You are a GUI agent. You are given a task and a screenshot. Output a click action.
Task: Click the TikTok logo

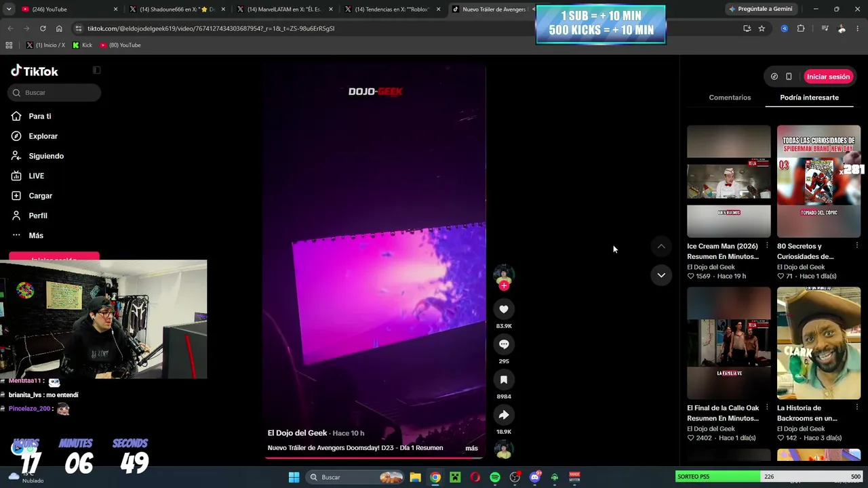point(35,71)
